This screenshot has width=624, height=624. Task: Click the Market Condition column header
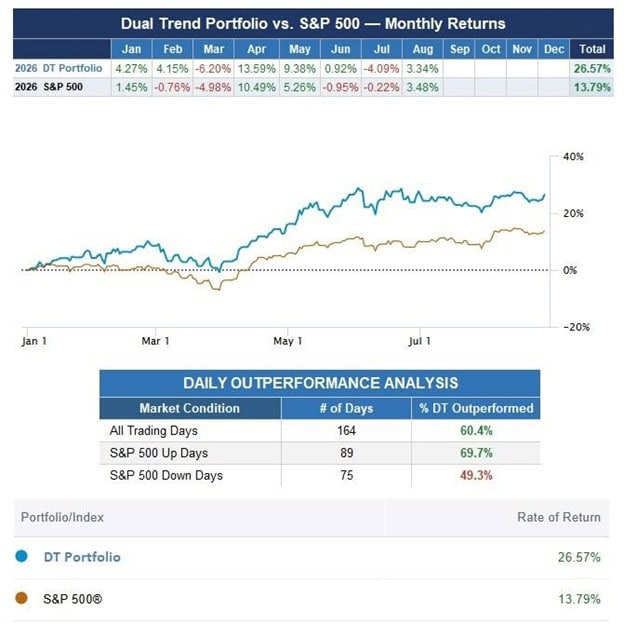coord(190,408)
